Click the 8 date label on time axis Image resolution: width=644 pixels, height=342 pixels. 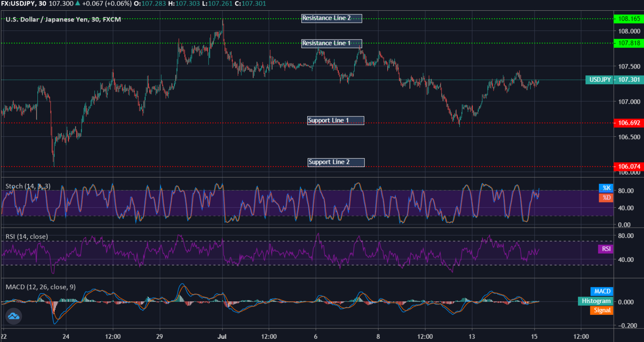tap(378, 336)
